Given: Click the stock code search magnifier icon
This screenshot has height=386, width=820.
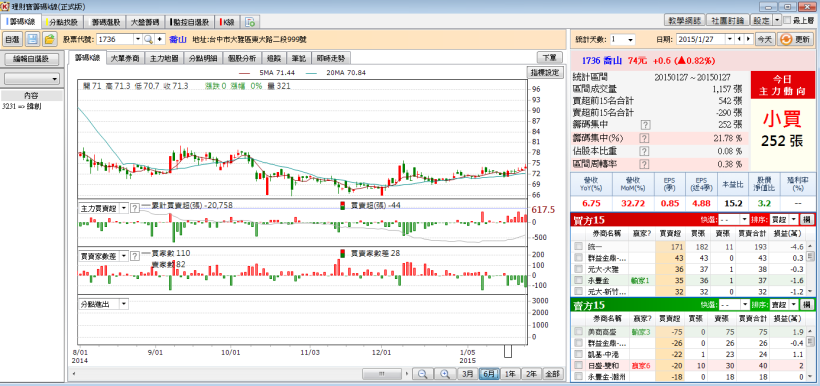Looking at the screenshot, I should pos(148,39).
